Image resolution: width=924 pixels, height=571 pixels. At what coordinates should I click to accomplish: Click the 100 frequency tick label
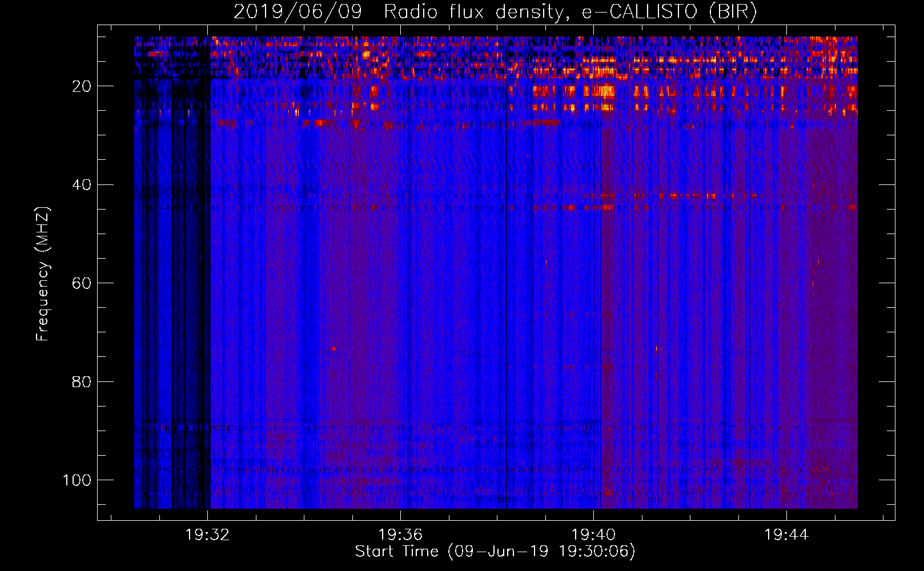pyautogui.click(x=77, y=480)
